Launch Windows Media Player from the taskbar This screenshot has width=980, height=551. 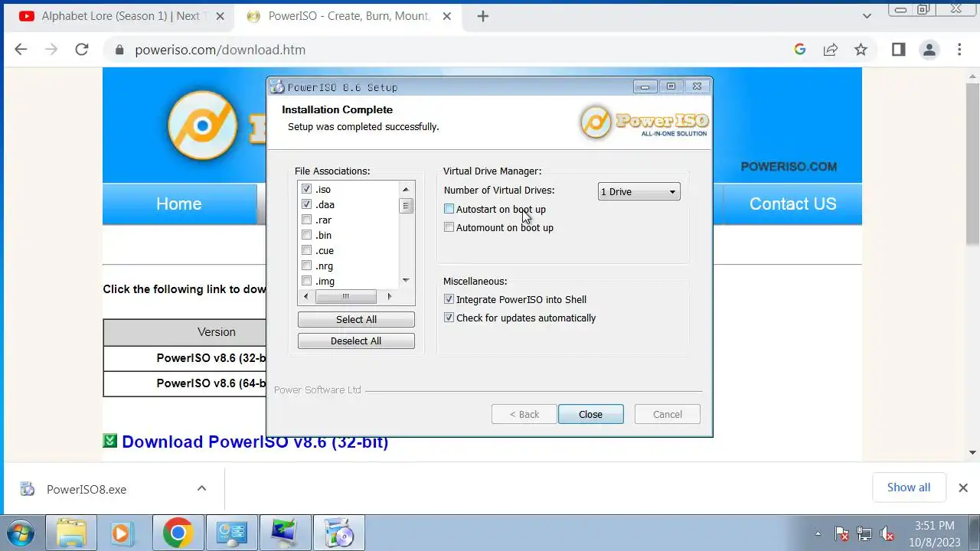click(x=122, y=533)
